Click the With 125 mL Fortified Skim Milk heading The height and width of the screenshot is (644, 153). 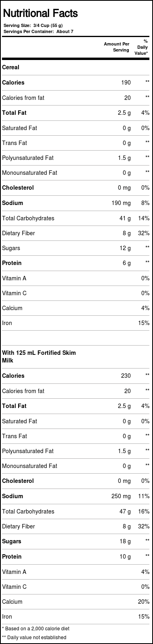click(x=39, y=357)
